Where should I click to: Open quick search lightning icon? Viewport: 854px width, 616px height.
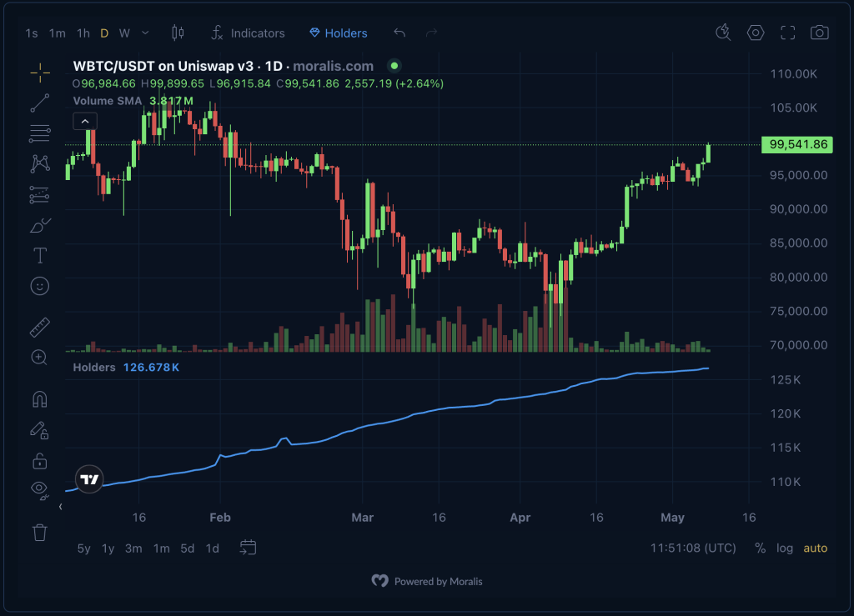coord(723,33)
